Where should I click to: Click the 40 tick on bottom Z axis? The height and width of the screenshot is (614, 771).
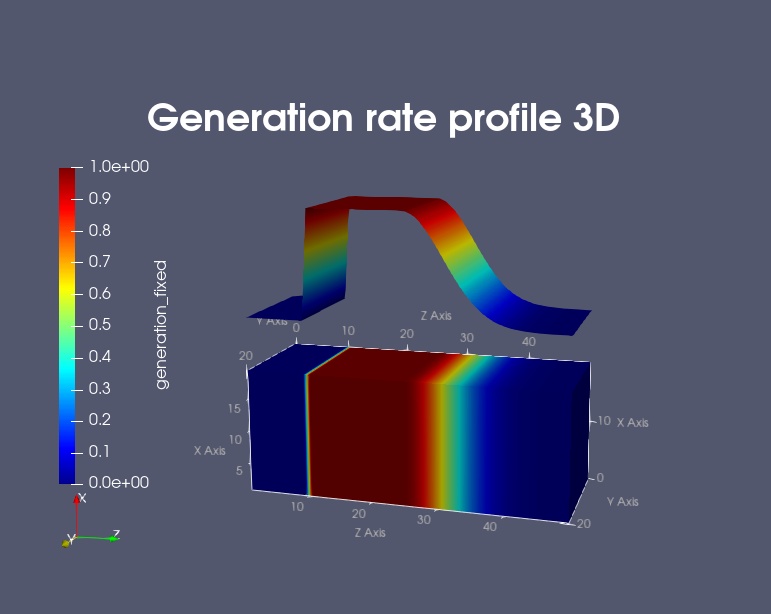click(490, 526)
